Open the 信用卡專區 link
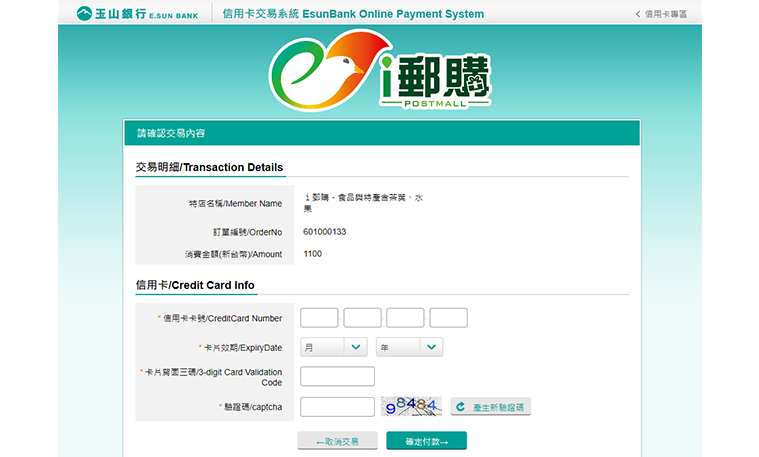This screenshot has height=457, width=759. [x=661, y=14]
